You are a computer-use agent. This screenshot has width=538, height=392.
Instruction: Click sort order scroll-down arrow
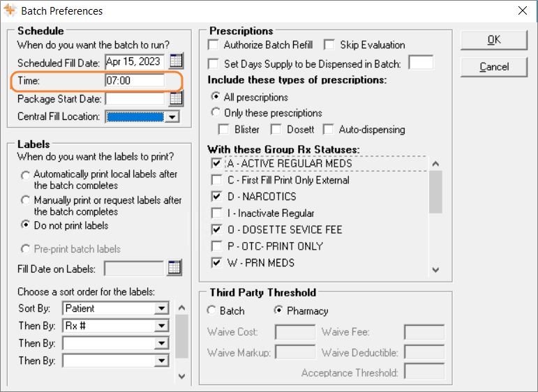(182, 376)
